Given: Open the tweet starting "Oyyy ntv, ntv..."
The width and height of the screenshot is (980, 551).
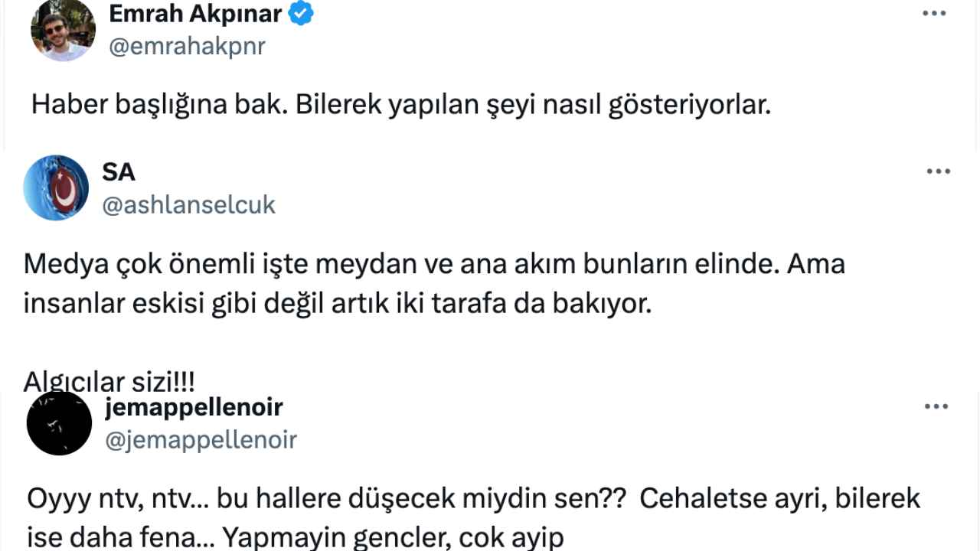Looking at the screenshot, I should tap(473, 499).
